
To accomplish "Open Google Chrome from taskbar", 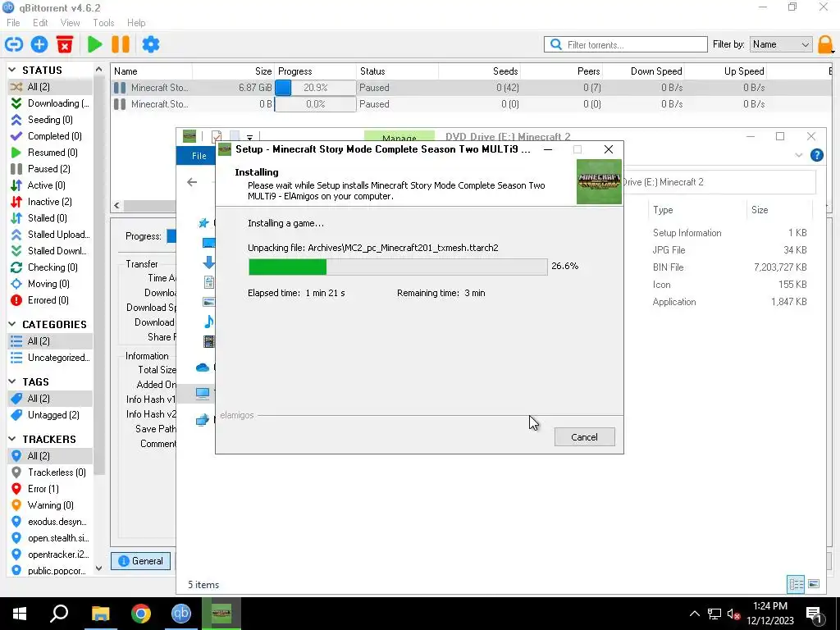I will pos(140,614).
